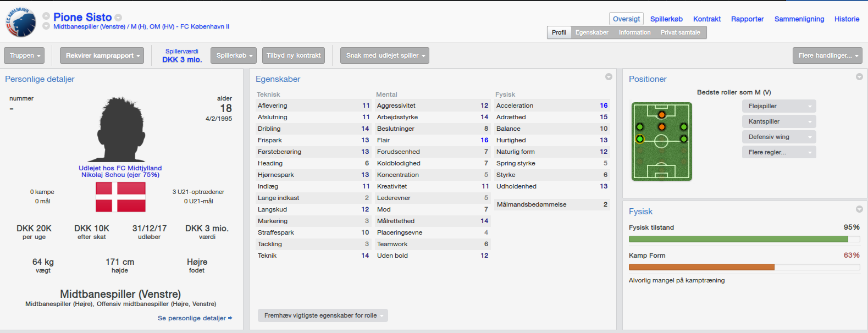Follow the Se personlige detaljer link
Viewport: 868px width, 333px height.
(195, 318)
